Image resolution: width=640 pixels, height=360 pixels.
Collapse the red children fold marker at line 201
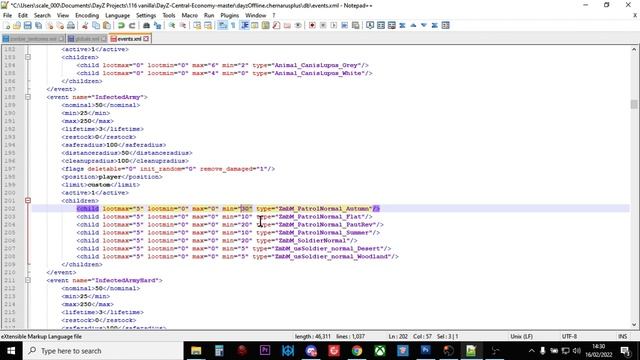(x=28, y=200)
